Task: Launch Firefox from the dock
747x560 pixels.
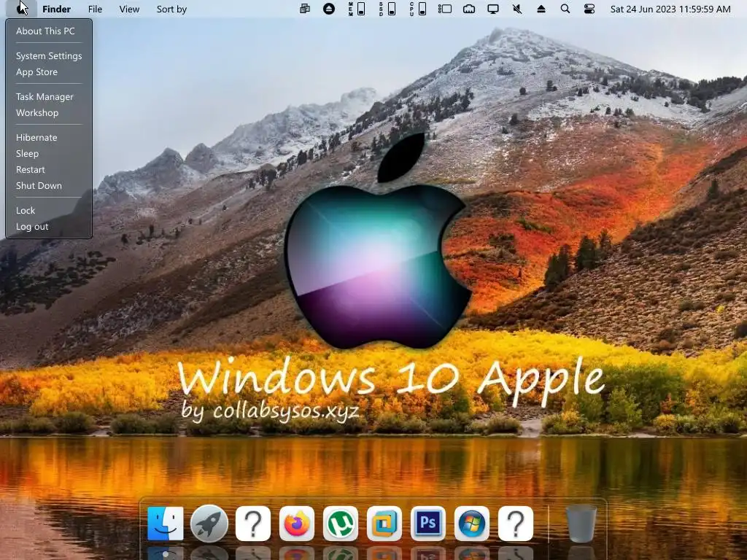Action: point(297,524)
